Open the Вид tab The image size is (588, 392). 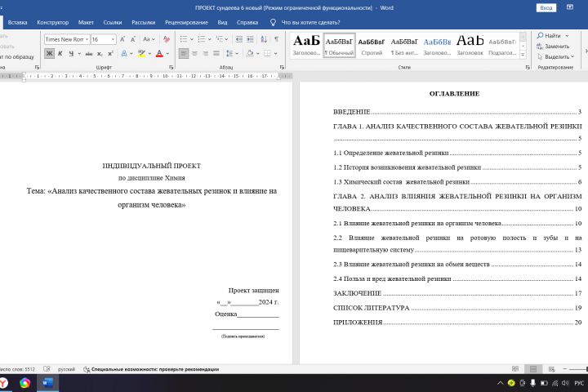pos(222,23)
